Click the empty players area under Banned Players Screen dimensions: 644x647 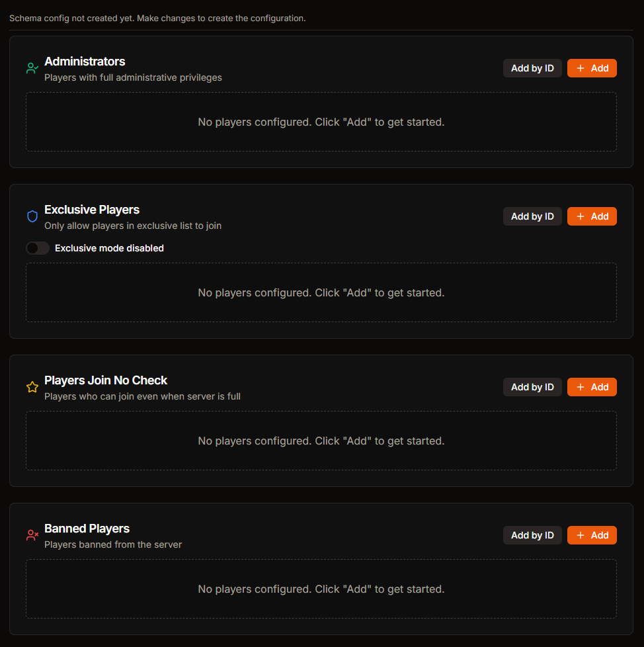(321, 589)
